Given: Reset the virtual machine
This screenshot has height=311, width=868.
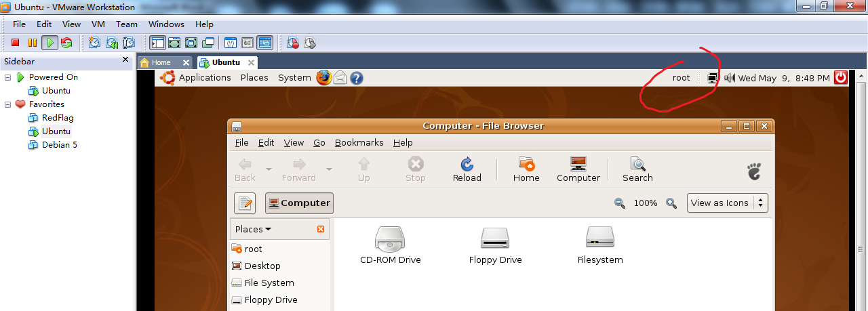Looking at the screenshot, I should tap(66, 43).
